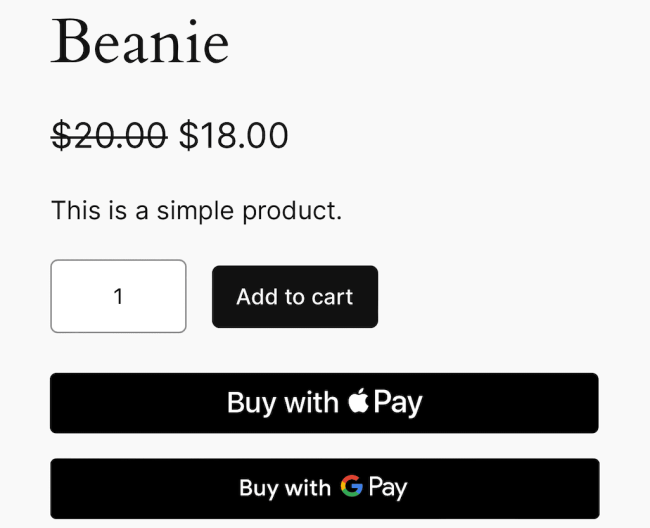The image size is (650, 528).
Task: Click 'Buy with' text on the Apple Pay button
Action: coord(282,403)
